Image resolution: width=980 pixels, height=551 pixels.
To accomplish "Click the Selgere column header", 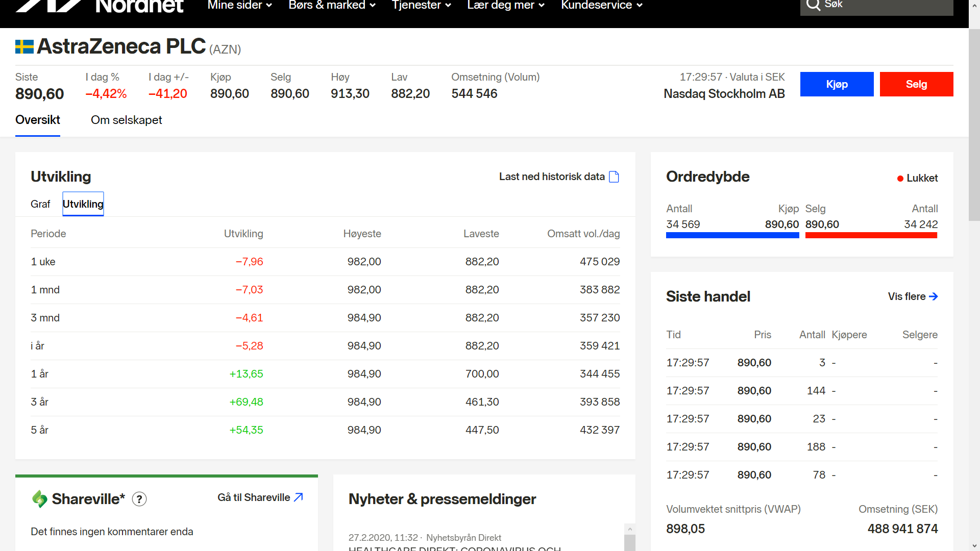I will 920,335.
